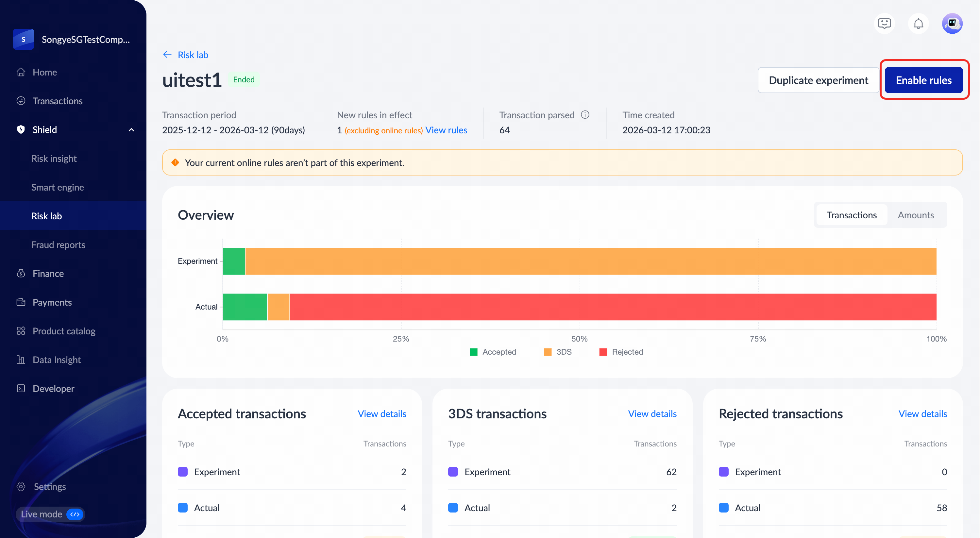Go to Smart engine submenu item
Viewport: 980px width, 538px height.
pyautogui.click(x=58, y=187)
